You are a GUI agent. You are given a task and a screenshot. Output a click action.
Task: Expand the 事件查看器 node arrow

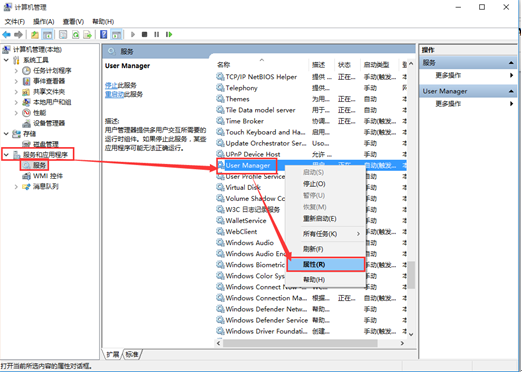click(x=16, y=81)
